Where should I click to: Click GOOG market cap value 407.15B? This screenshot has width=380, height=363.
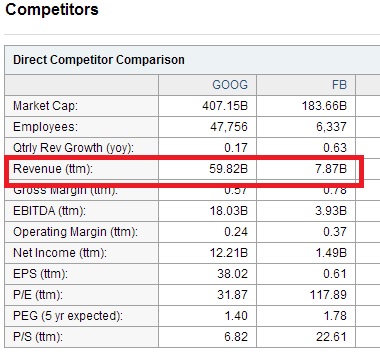[x=225, y=106]
